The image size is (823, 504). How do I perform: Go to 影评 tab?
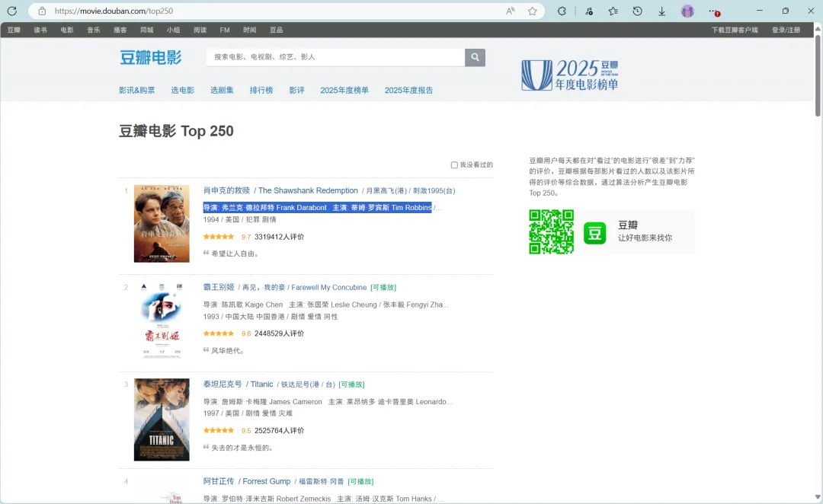(297, 90)
